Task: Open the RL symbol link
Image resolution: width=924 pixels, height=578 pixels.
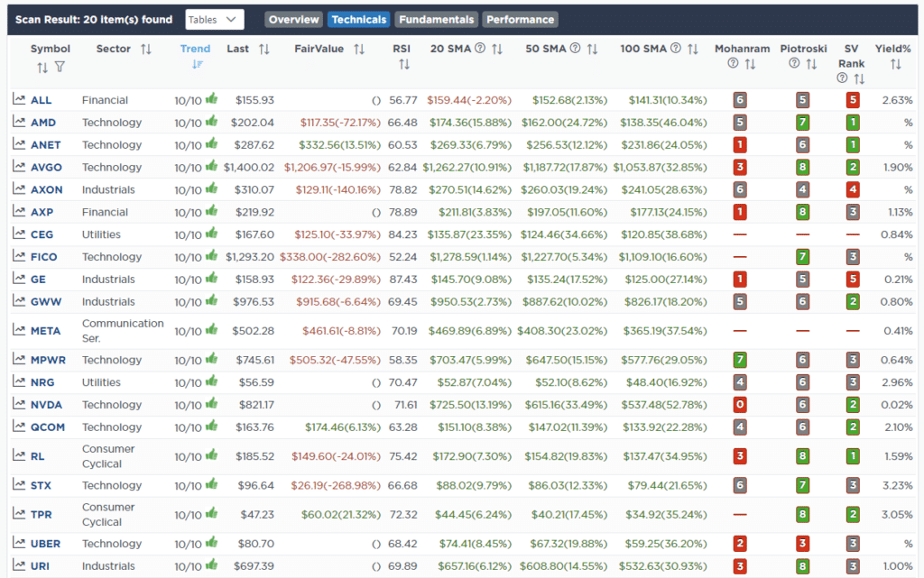Action: pos(37,456)
